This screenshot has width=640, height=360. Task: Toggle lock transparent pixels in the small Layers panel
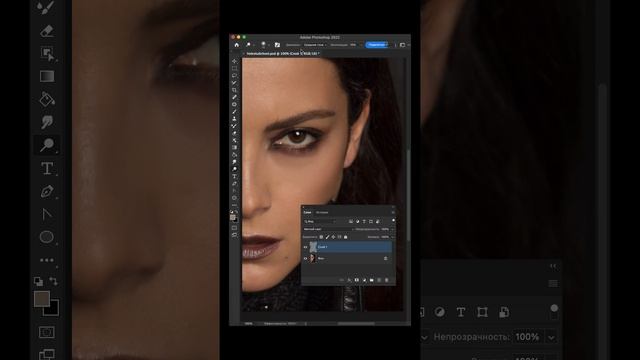click(x=321, y=237)
